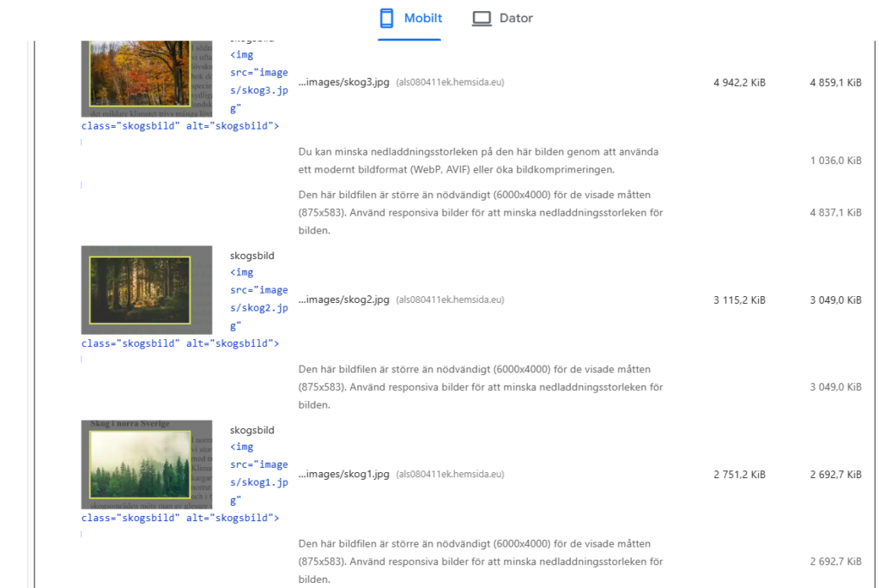Click the WebP, AVIF format recommendation text
The height and width of the screenshot is (588, 879).
click(x=478, y=161)
